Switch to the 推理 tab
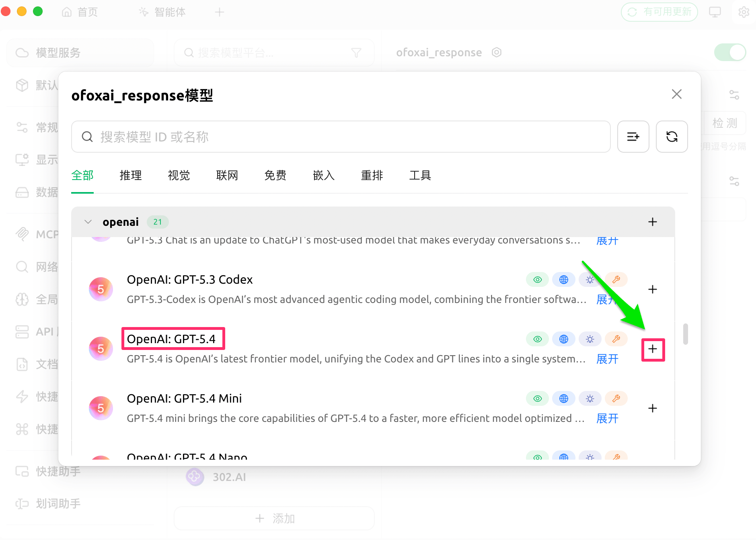Screen dimensions: 756x540 pos(131,176)
